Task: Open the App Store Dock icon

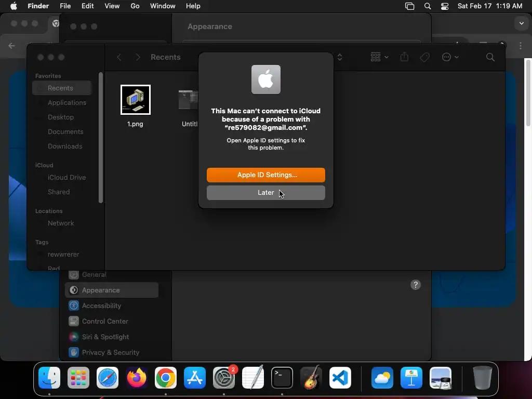Action: click(195, 378)
